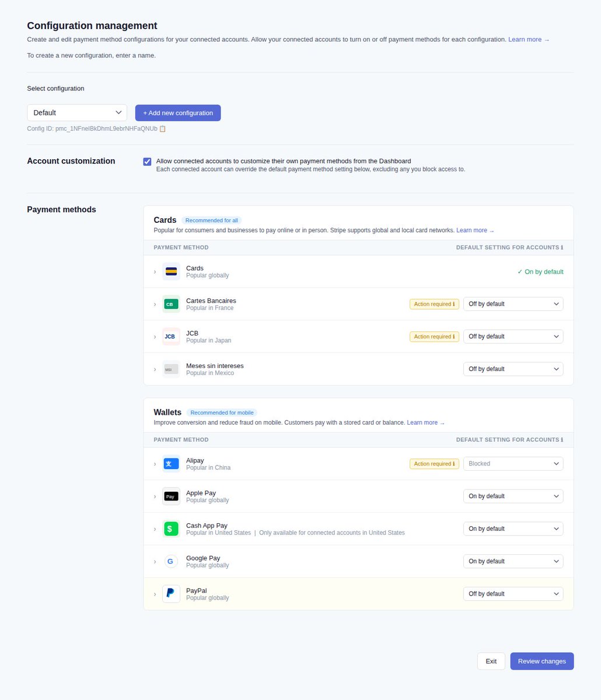Click the Apple Pay name
The image size is (601, 700).
point(201,493)
